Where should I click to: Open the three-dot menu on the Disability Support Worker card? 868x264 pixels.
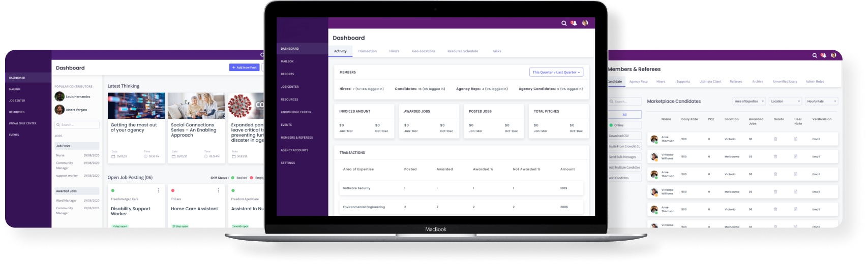[159, 190]
